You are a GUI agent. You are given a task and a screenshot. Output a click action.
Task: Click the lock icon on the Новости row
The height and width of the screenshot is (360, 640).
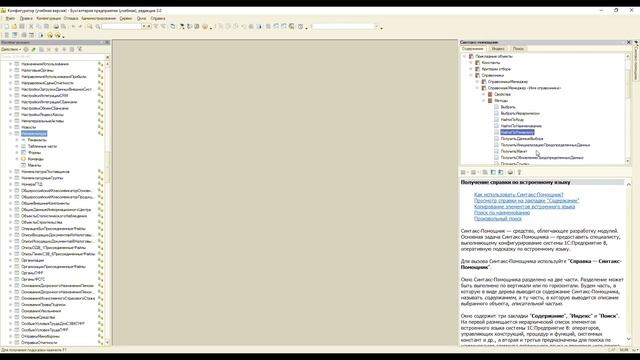click(x=100, y=127)
